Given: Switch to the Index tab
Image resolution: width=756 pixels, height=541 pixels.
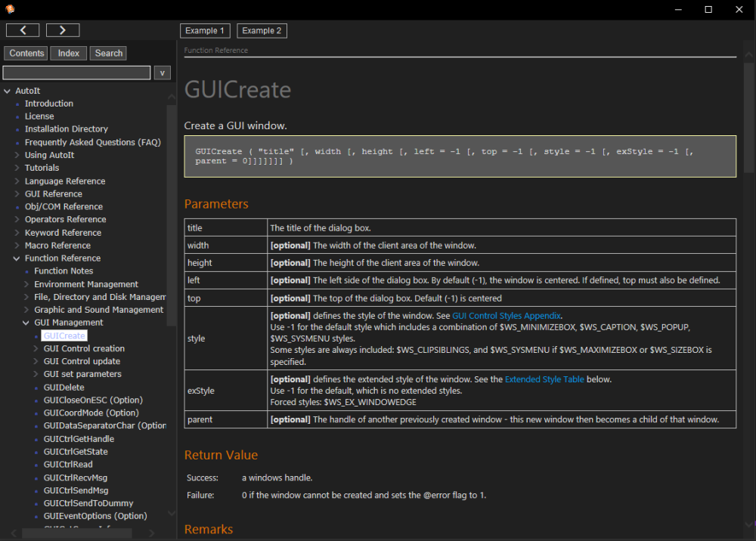Looking at the screenshot, I should click(x=69, y=54).
